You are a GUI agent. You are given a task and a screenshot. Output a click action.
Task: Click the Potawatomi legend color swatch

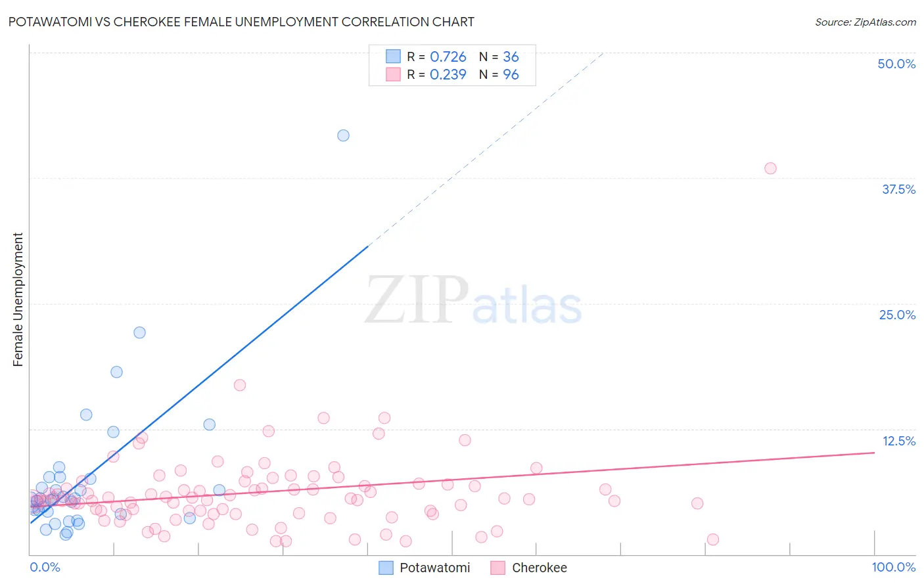386,568
